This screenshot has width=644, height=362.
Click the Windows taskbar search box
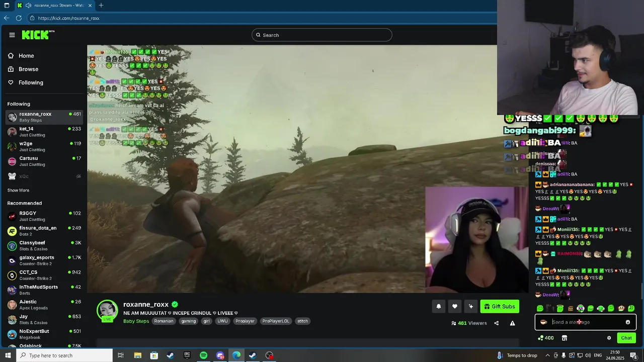(63, 355)
